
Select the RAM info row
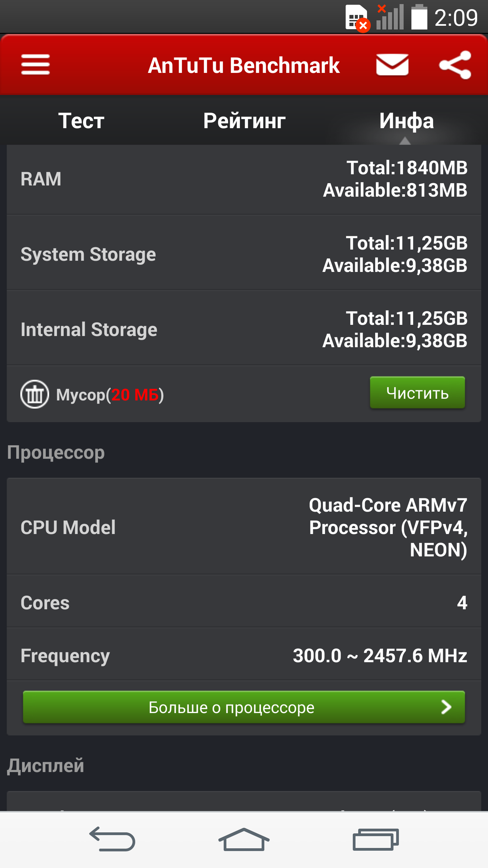tap(244, 179)
